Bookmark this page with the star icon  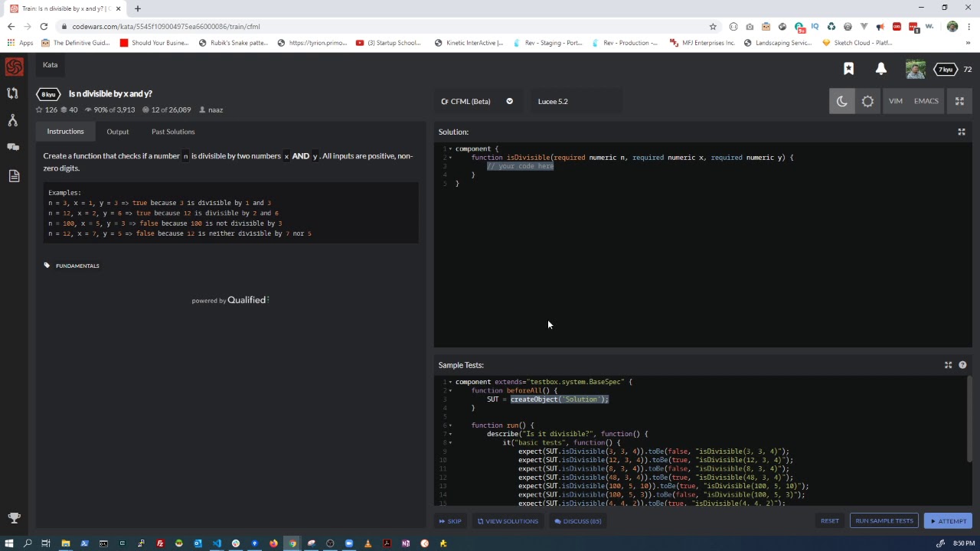coord(713,26)
